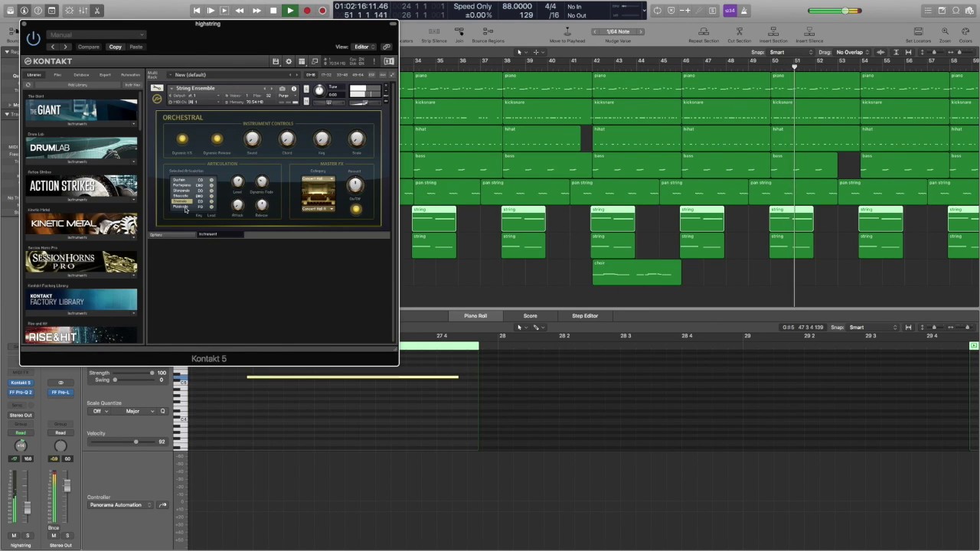The image size is (980, 551).
Task: Open Kontakt Files tab
Action: pos(57,75)
